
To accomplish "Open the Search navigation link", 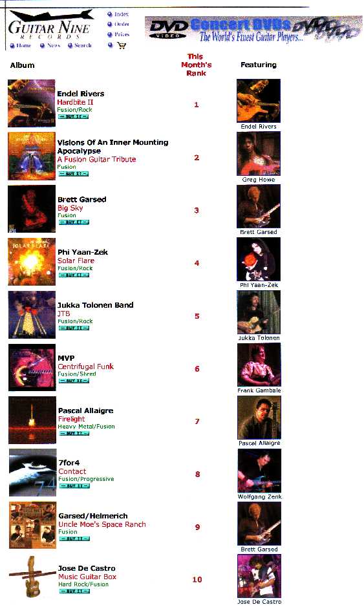I will pos(83,45).
